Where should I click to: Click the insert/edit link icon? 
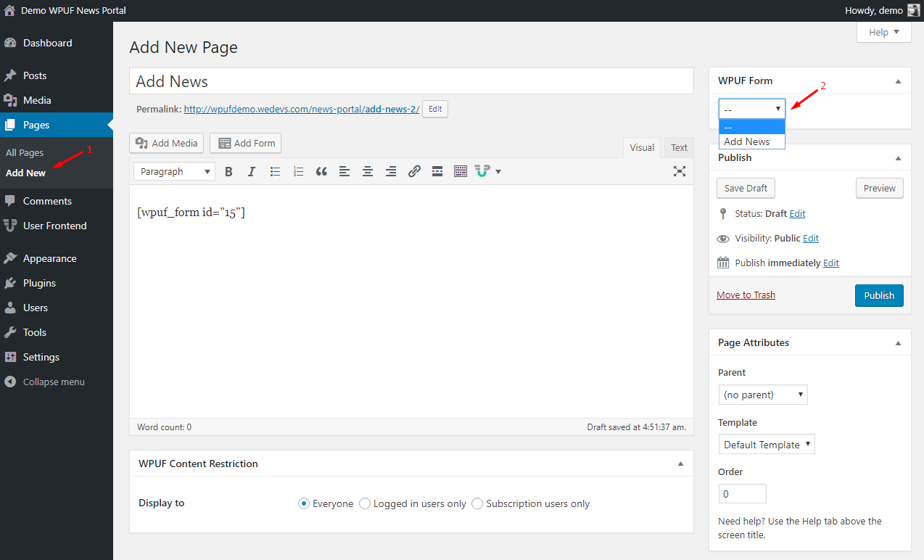click(x=414, y=172)
